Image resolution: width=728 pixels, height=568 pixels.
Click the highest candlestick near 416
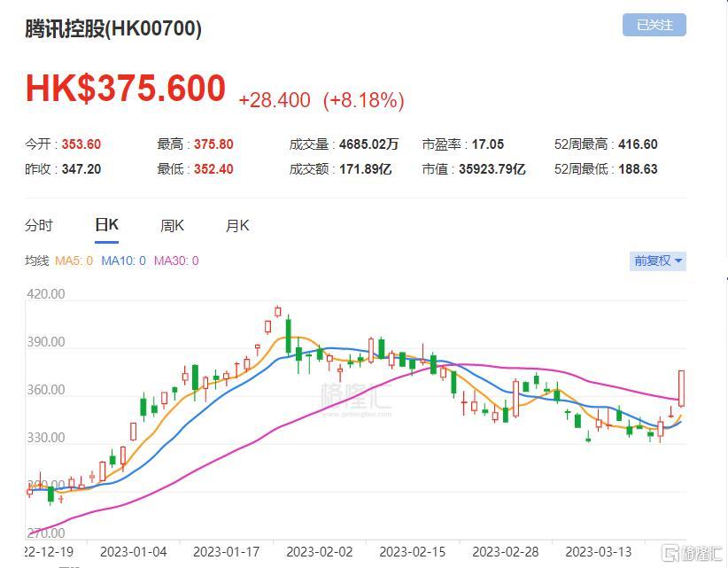[277, 312]
